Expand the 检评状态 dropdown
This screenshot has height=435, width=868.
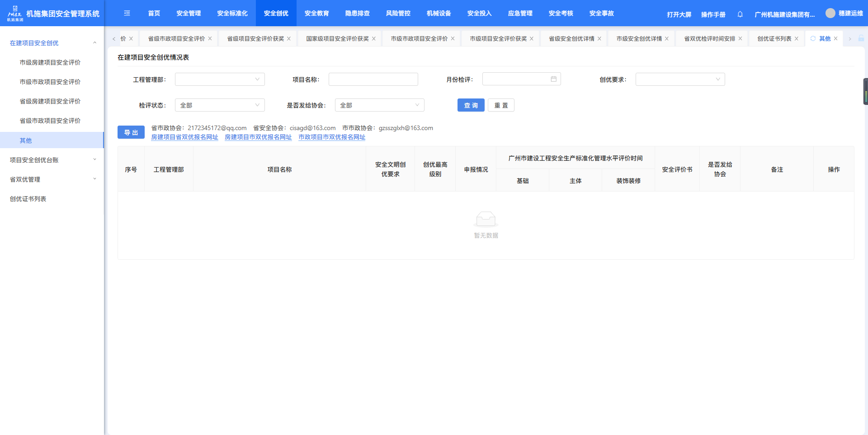click(220, 105)
